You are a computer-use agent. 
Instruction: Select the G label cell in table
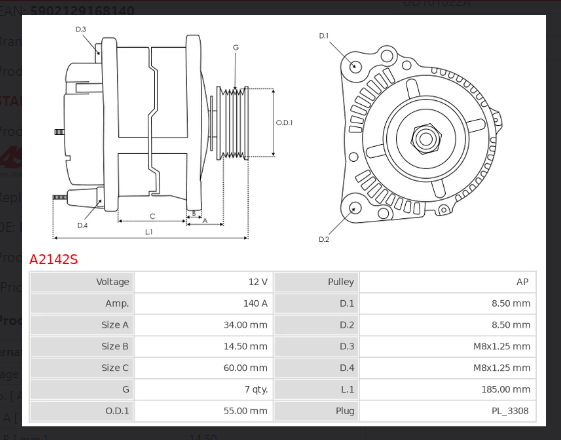(x=82, y=389)
